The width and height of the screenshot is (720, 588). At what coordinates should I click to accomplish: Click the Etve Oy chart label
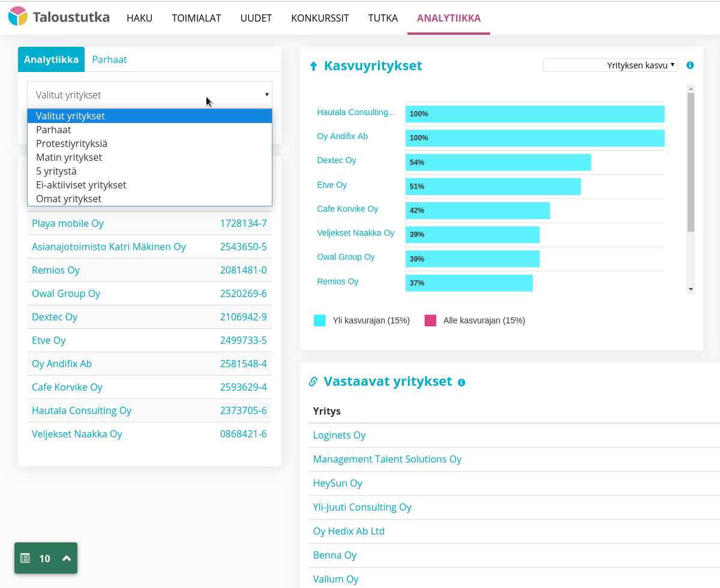click(332, 185)
